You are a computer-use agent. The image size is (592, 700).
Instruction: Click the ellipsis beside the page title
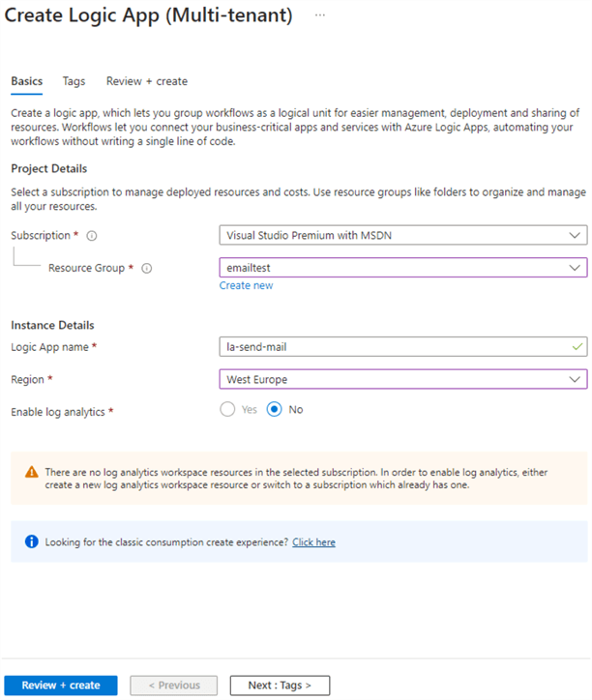pyautogui.click(x=320, y=16)
